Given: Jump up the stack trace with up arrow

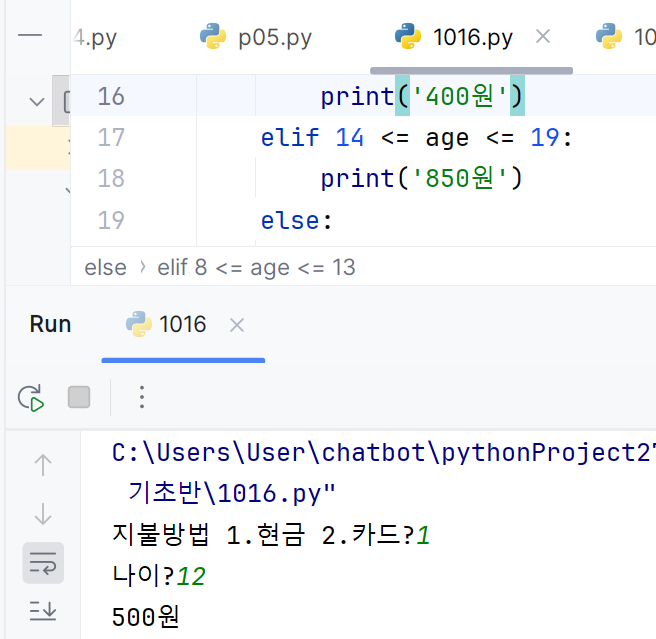Looking at the screenshot, I should [x=43, y=464].
